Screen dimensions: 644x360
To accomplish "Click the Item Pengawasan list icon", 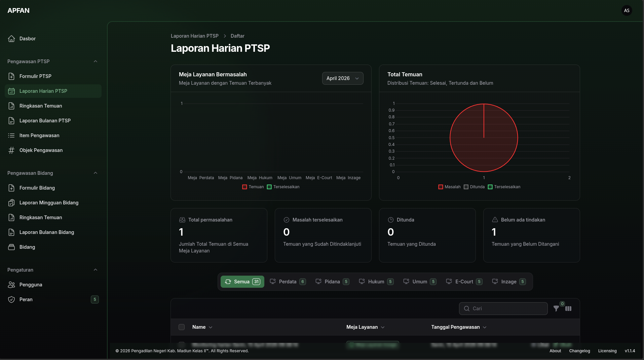I will [x=11, y=135].
